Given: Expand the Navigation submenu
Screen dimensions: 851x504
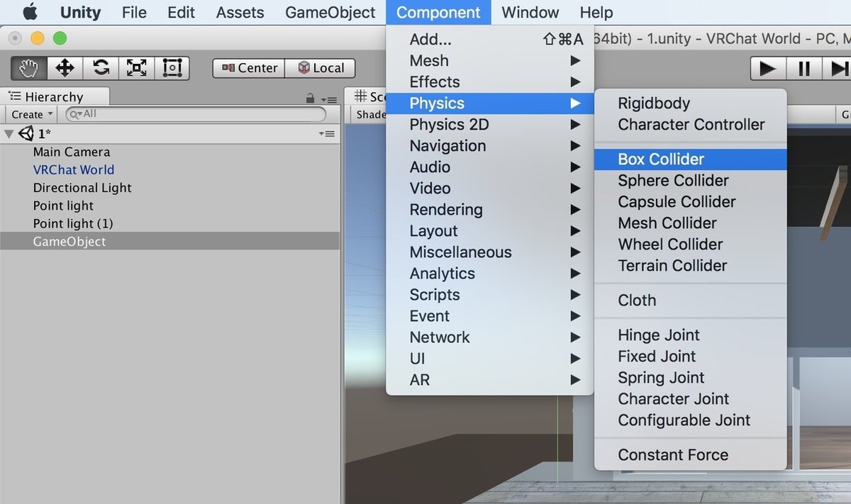Looking at the screenshot, I should [489, 146].
